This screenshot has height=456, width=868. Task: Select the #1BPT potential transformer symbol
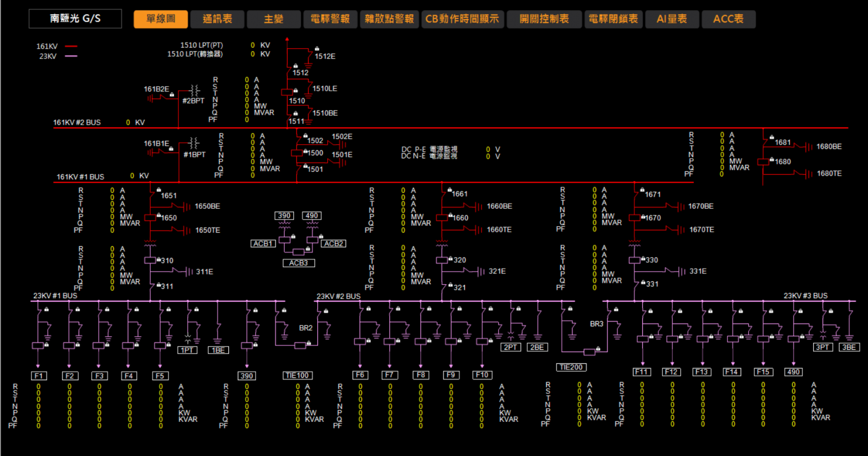[x=195, y=144]
